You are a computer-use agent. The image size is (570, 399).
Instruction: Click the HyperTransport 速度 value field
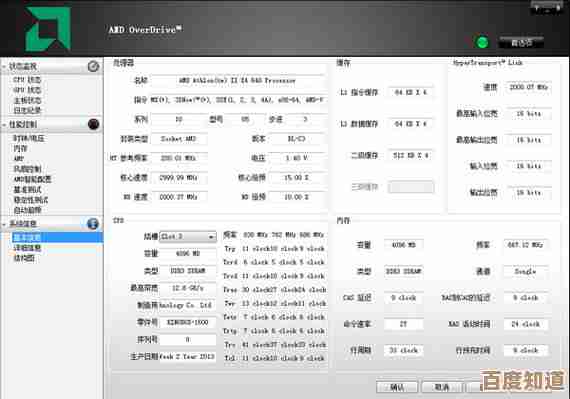click(529, 87)
